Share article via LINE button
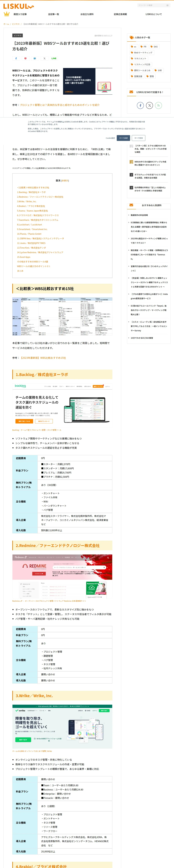This screenshot has height=868, width=174. (54, 58)
